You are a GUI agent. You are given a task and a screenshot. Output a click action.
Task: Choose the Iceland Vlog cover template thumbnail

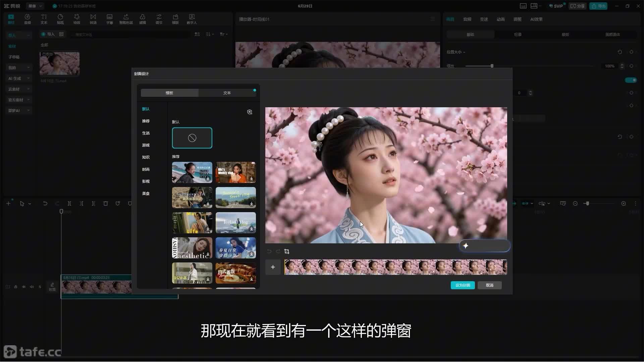(235, 223)
